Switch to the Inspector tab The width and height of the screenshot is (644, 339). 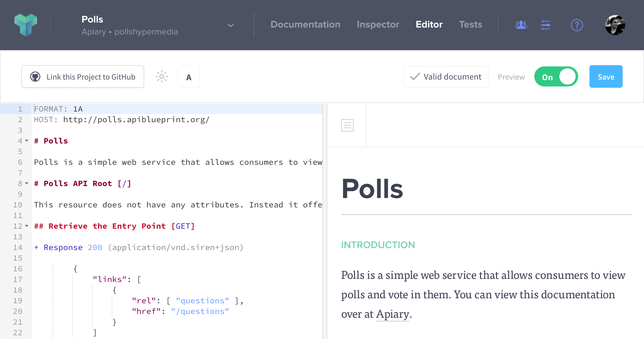pyautogui.click(x=377, y=24)
